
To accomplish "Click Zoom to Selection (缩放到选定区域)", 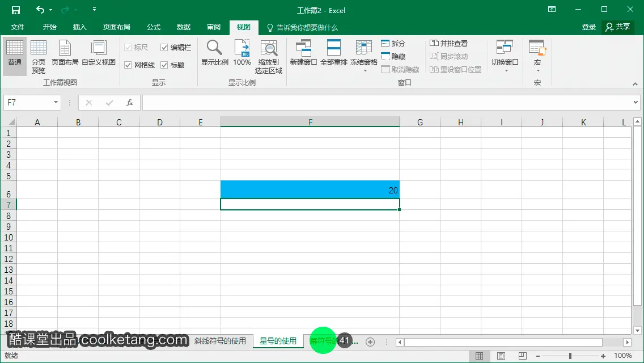I will click(x=269, y=57).
